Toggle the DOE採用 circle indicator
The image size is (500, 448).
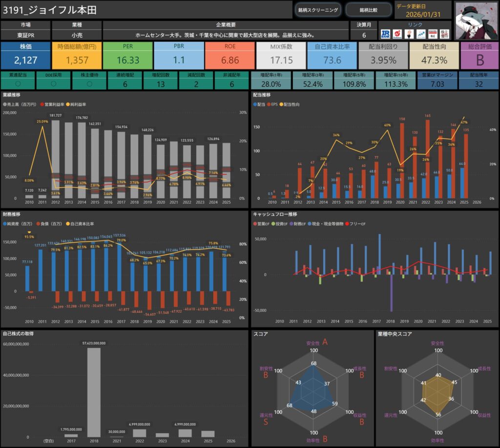point(54,84)
